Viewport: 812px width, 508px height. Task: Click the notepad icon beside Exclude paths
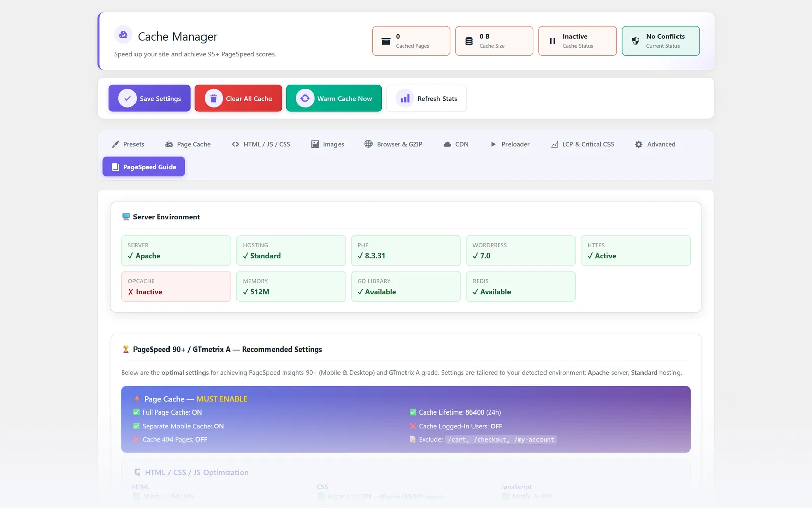tap(413, 439)
